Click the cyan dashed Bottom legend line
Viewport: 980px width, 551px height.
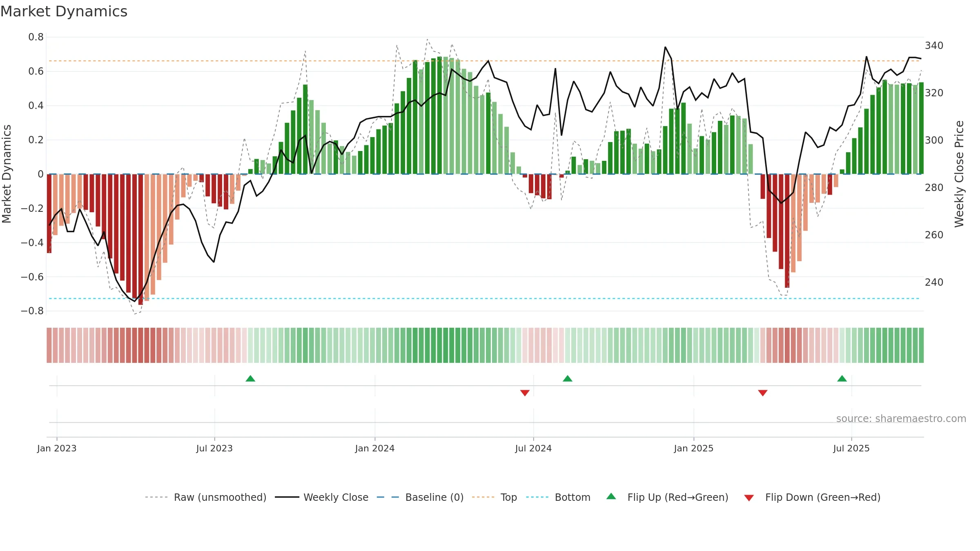coord(537,497)
